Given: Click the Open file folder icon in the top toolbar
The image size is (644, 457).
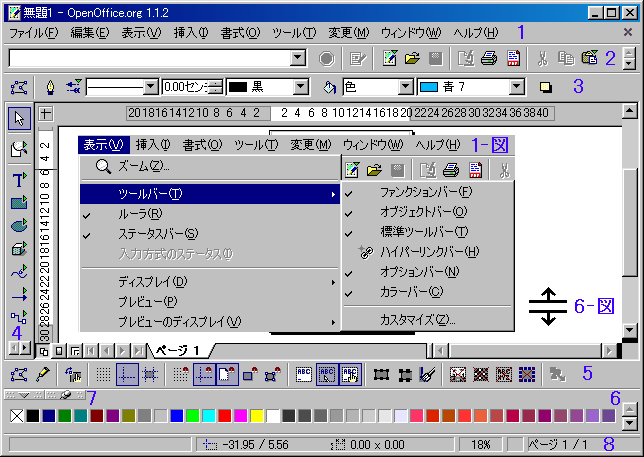Looking at the screenshot, I should 412,59.
